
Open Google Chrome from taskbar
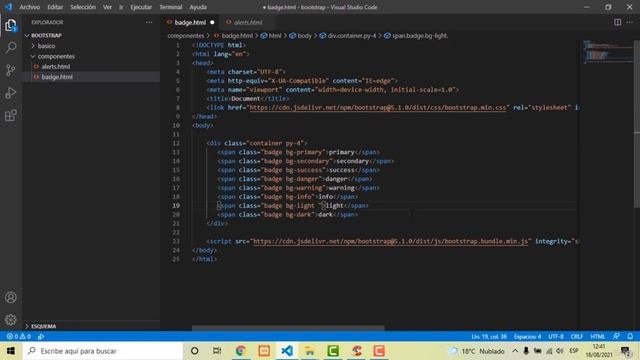click(240, 351)
